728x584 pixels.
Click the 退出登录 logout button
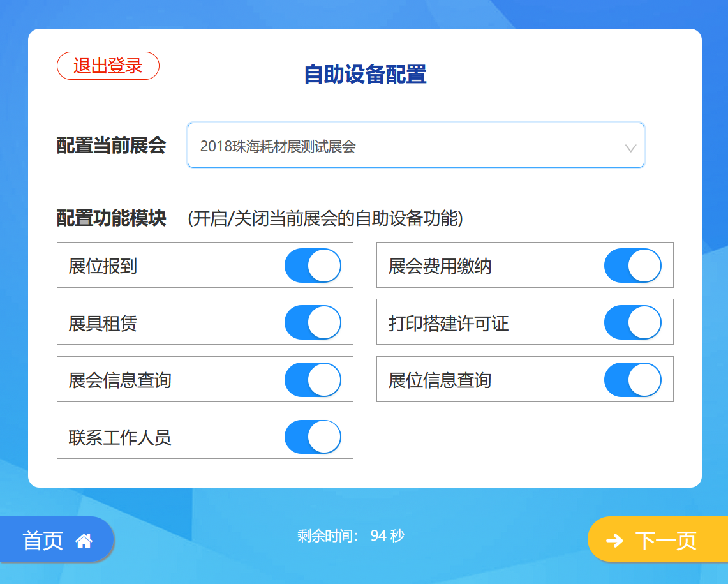click(108, 66)
